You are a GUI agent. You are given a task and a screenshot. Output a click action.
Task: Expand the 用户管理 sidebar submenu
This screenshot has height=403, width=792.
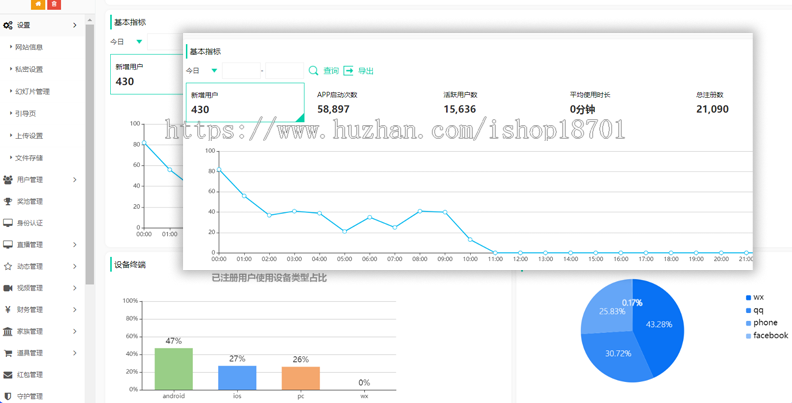pos(74,180)
